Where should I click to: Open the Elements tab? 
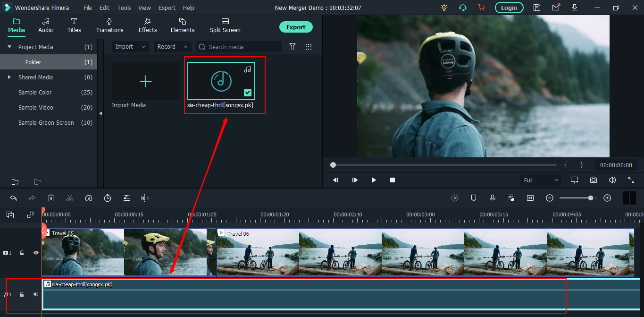[183, 26]
